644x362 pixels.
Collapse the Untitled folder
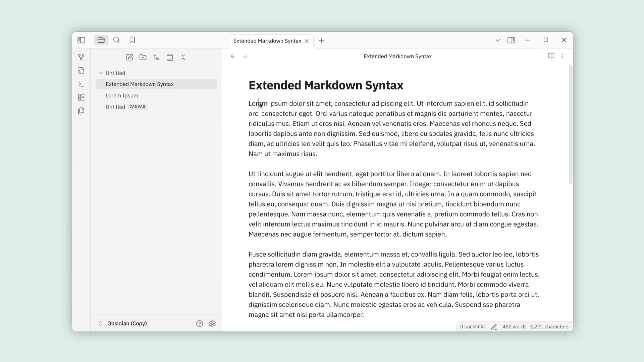pos(101,73)
